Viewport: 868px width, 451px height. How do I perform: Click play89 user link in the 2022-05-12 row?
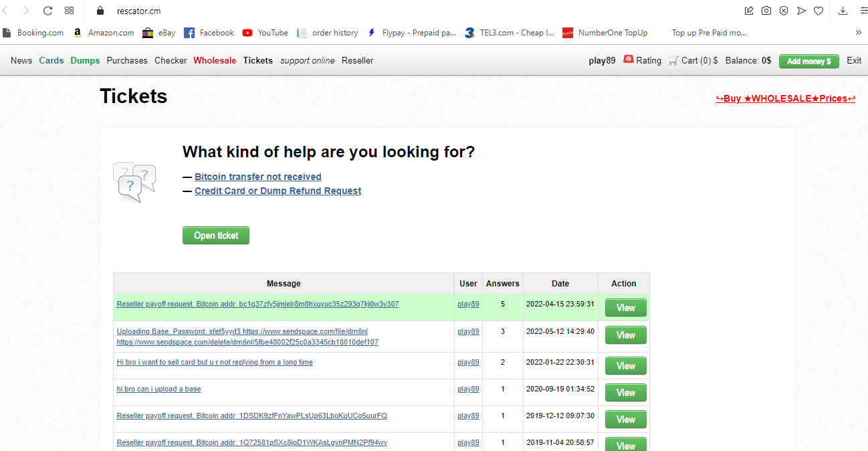[468, 331]
